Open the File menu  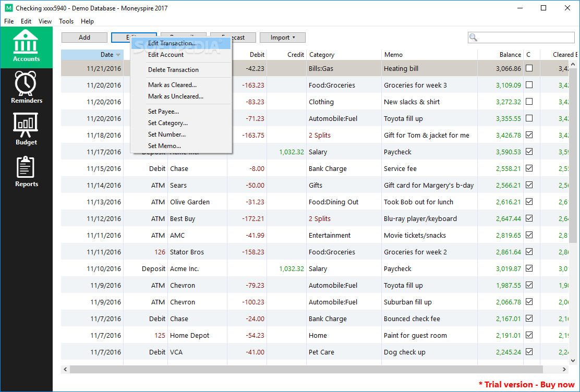pyautogui.click(x=9, y=21)
